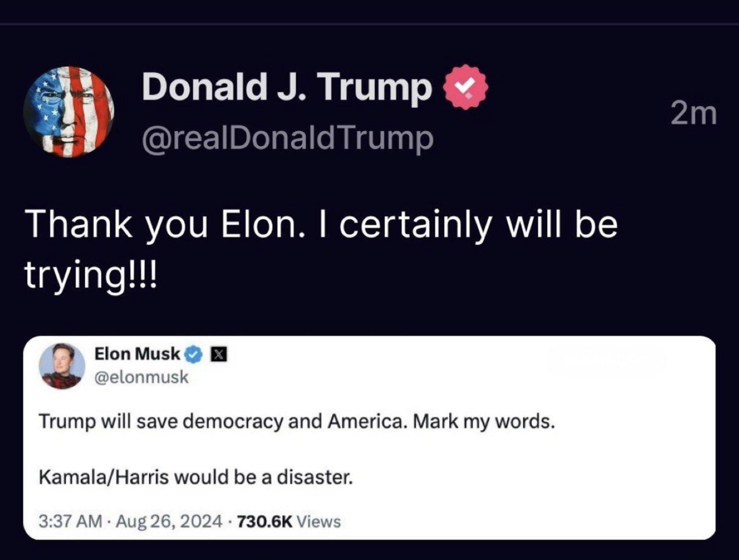Screen dimensions: 739x560
Task: Click the 2m post timestamp
Action: tap(694, 113)
